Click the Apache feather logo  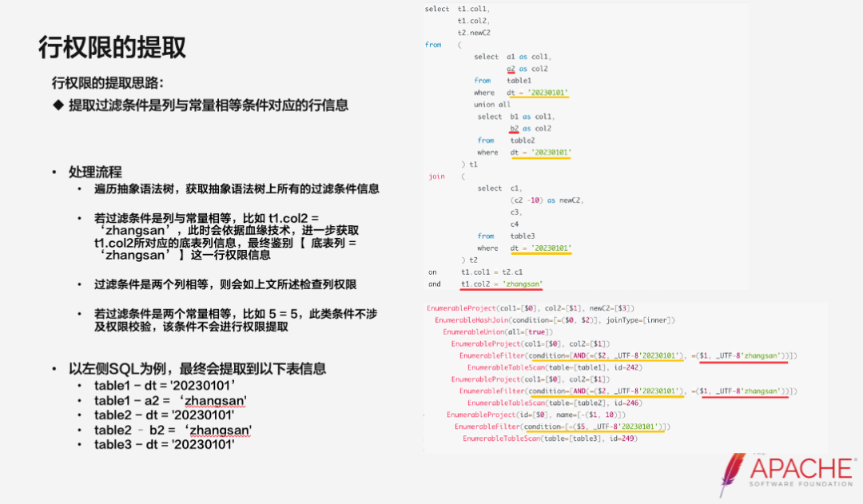point(732,474)
